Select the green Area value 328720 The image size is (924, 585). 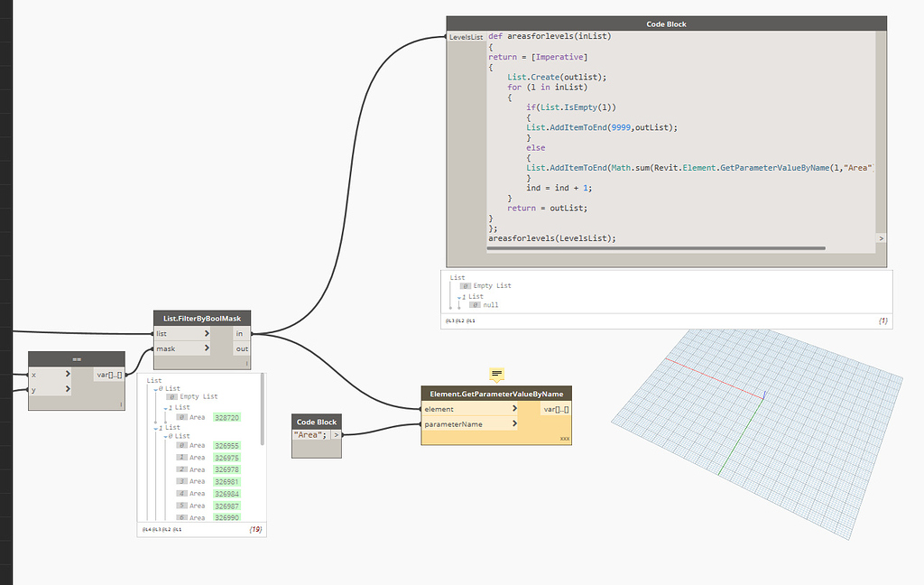pyautogui.click(x=226, y=417)
